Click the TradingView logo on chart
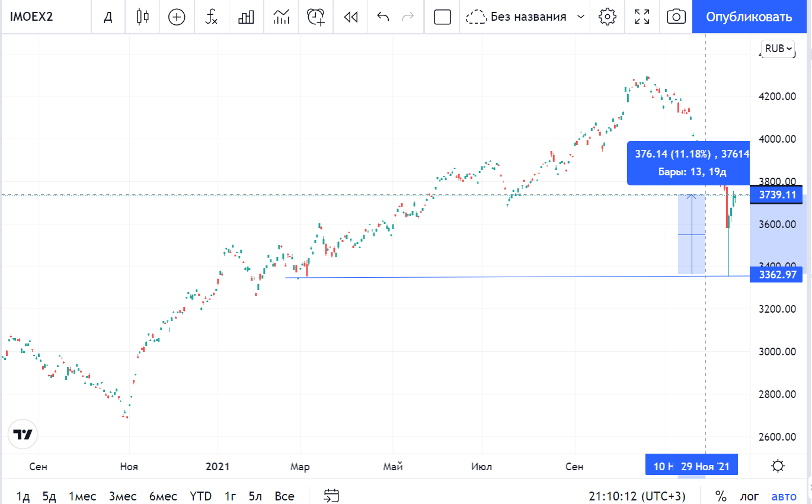The image size is (812, 504). tap(23, 435)
